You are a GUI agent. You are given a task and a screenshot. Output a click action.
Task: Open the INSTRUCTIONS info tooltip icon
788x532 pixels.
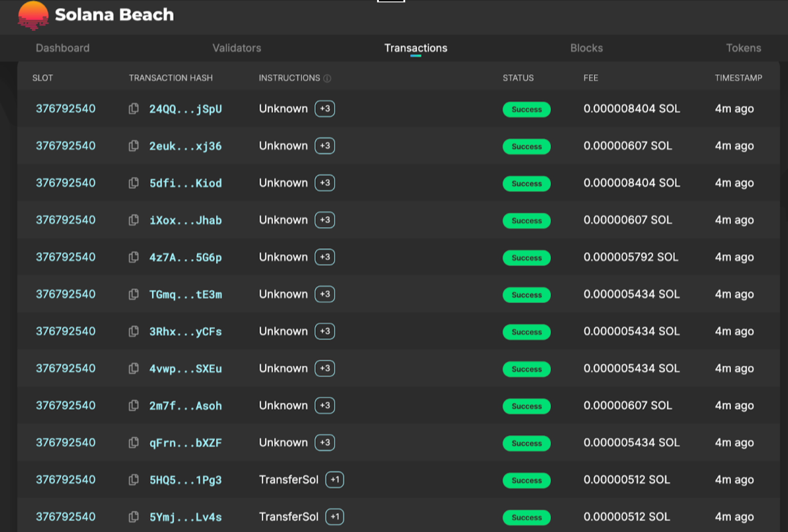(x=328, y=78)
